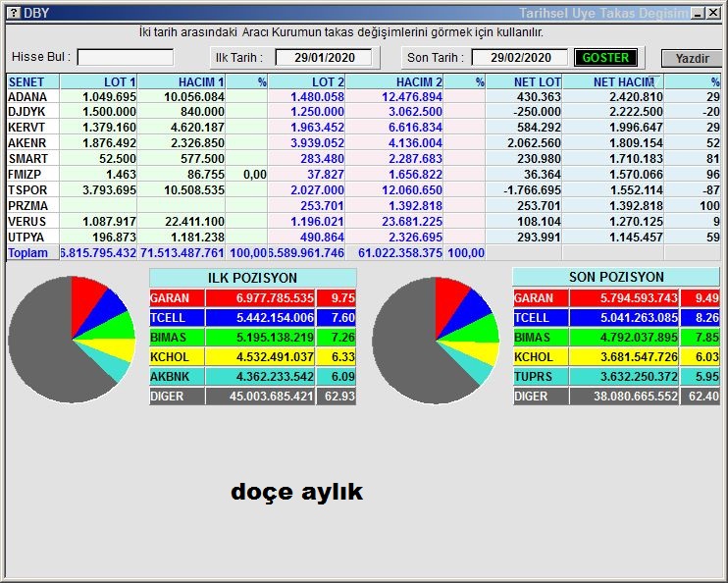The height and width of the screenshot is (583, 728).
Task: Select the AKENR row
Action: (x=364, y=143)
